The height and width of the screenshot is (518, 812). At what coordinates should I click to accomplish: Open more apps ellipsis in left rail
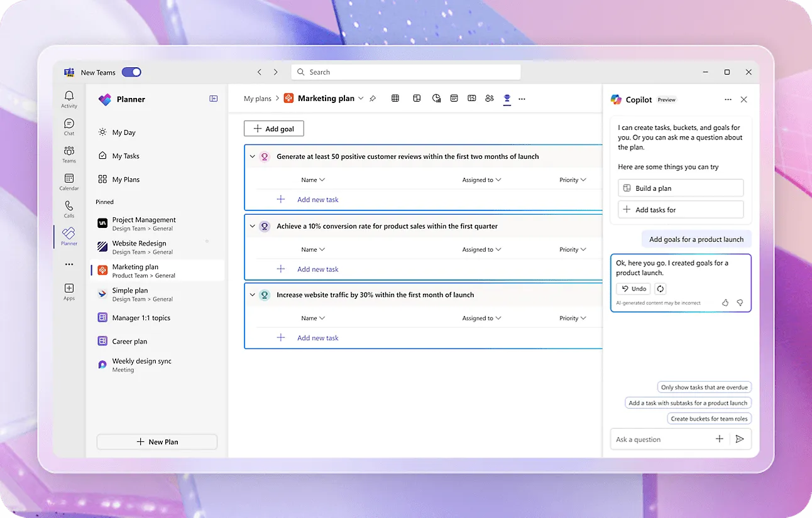[x=69, y=264]
